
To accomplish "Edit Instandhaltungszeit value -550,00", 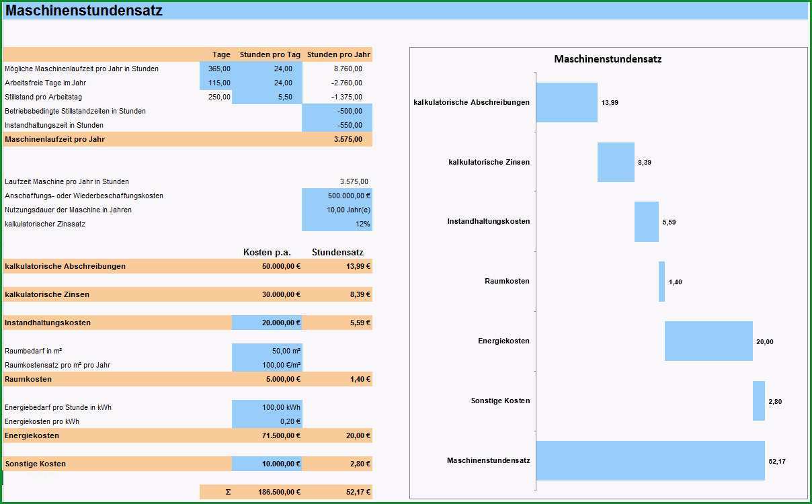I will 337,125.
